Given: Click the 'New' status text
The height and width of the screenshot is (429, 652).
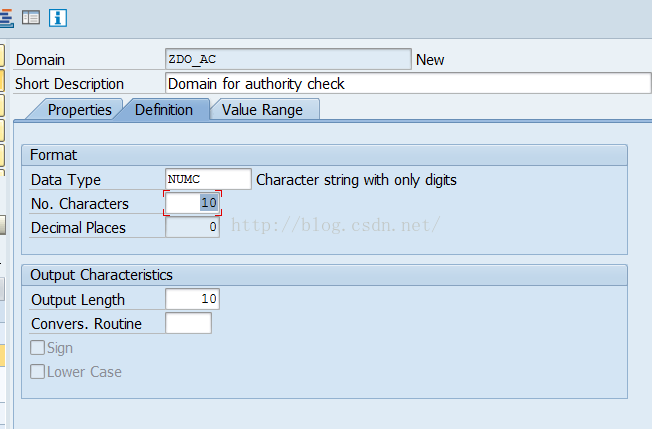Looking at the screenshot, I should click(x=430, y=60).
